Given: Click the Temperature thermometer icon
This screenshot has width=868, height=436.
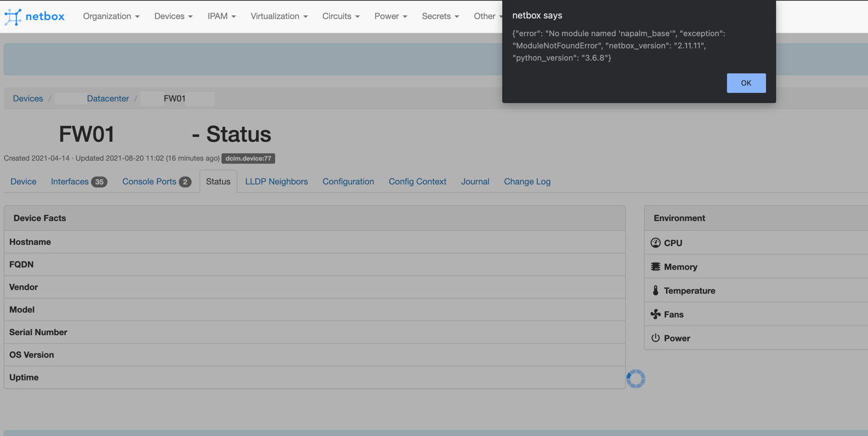Looking at the screenshot, I should [656, 291].
